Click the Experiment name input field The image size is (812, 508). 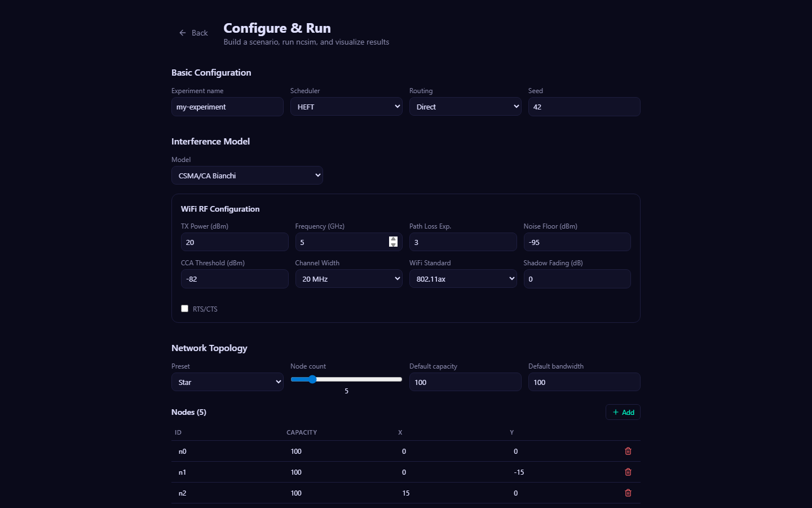click(x=227, y=107)
